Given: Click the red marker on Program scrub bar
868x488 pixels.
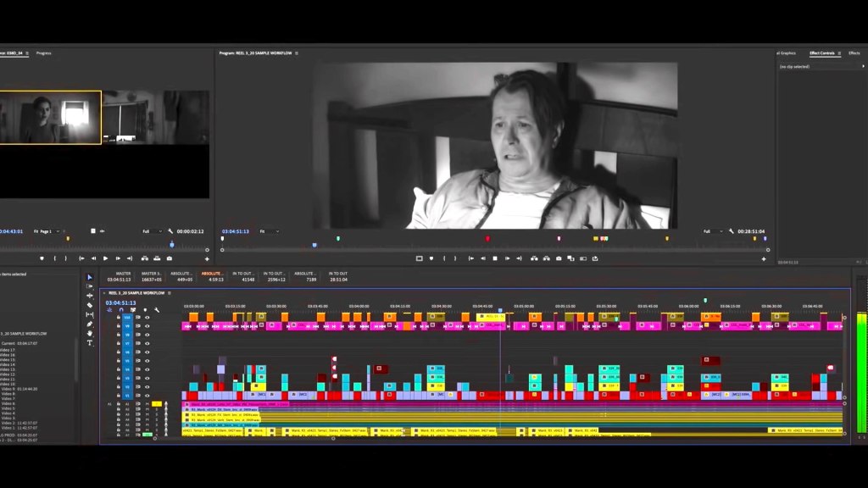Looking at the screenshot, I should coord(487,238).
